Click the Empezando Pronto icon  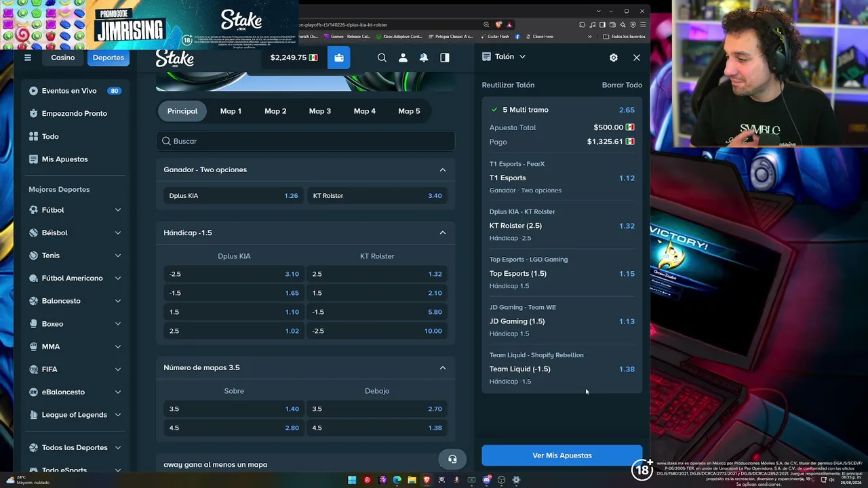tap(33, 113)
